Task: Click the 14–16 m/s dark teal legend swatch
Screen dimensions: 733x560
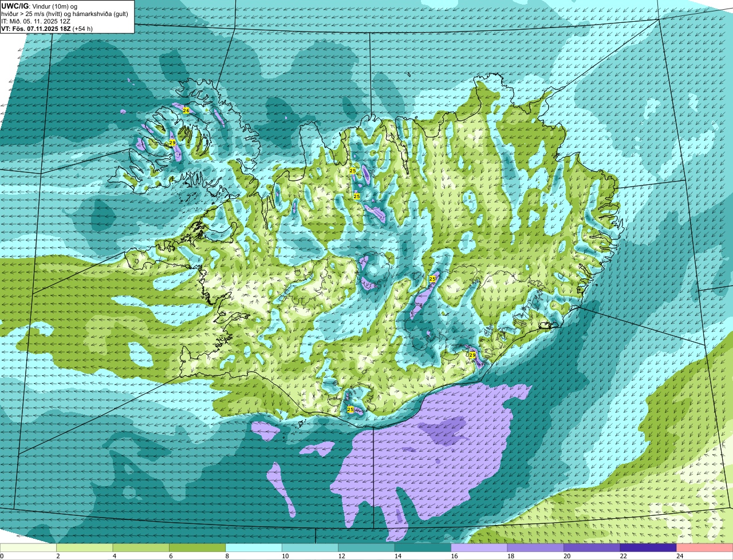Action: [423, 547]
